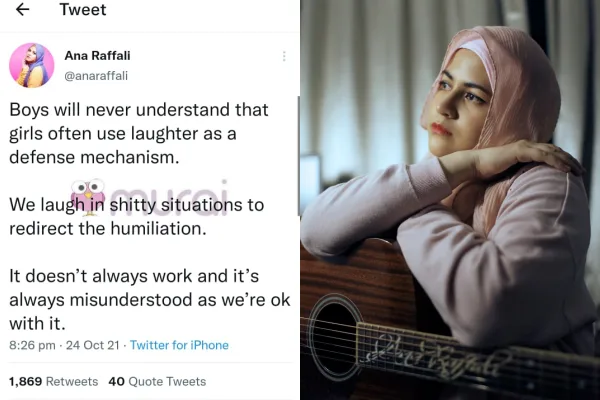Click the 8:26 pm time text

click(x=31, y=345)
